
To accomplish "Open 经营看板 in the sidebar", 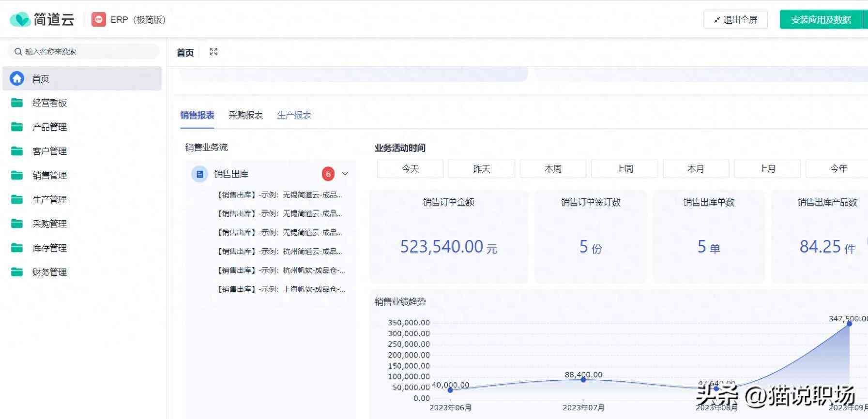I will (82, 103).
